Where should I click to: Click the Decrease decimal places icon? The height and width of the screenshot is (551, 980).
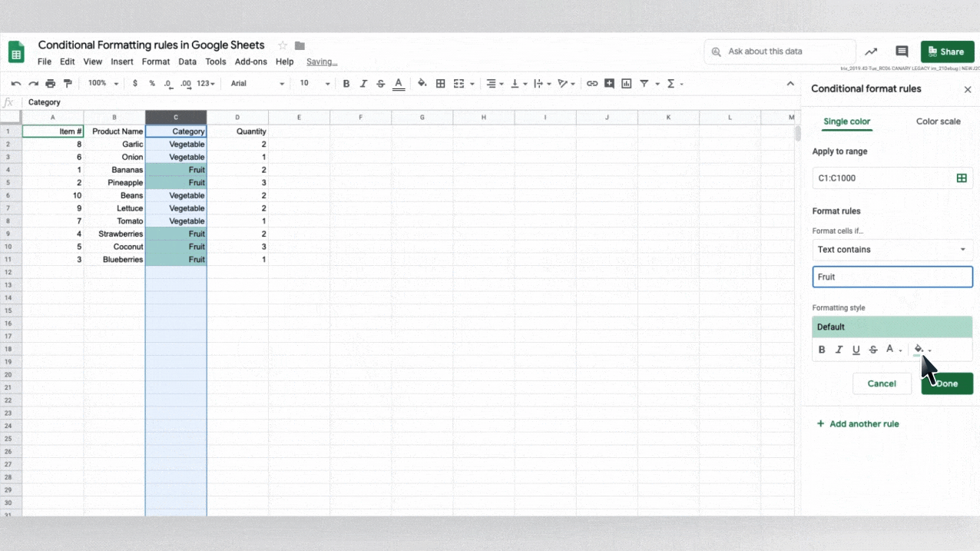pos(168,84)
